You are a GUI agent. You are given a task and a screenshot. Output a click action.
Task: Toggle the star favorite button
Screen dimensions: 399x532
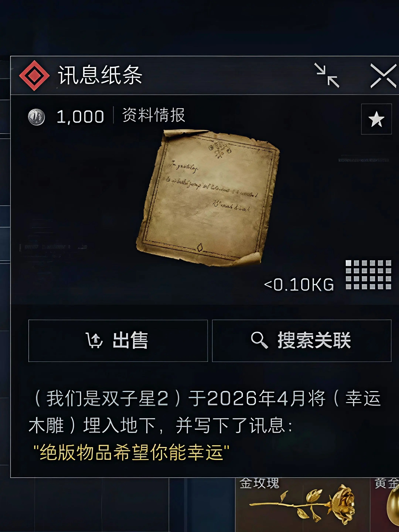point(376,119)
